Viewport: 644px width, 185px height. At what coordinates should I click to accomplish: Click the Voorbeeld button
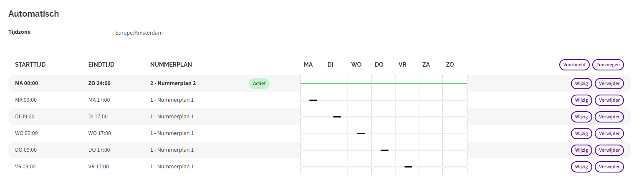(x=574, y=65)
